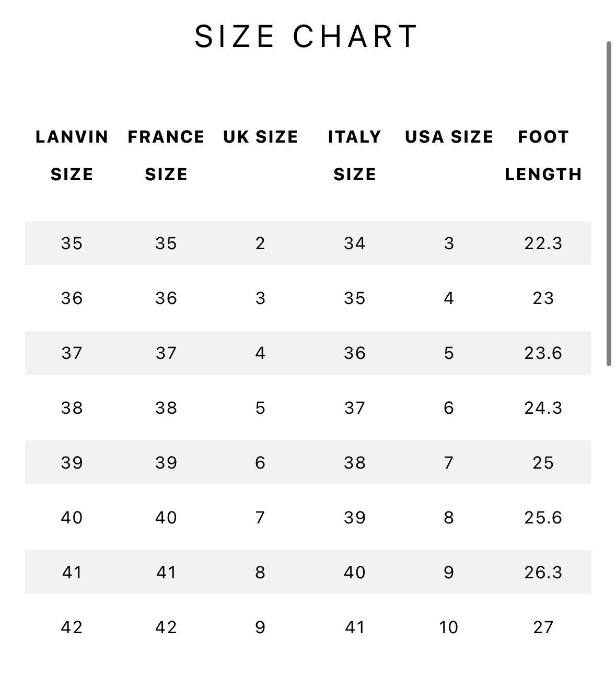Click France size 38 cell
616x676 pixels.
(166, 408)
